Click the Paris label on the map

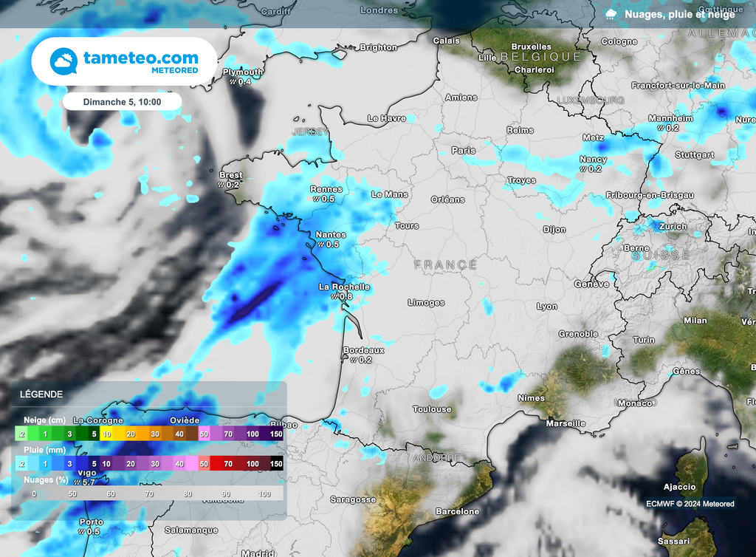click(463, 148)
